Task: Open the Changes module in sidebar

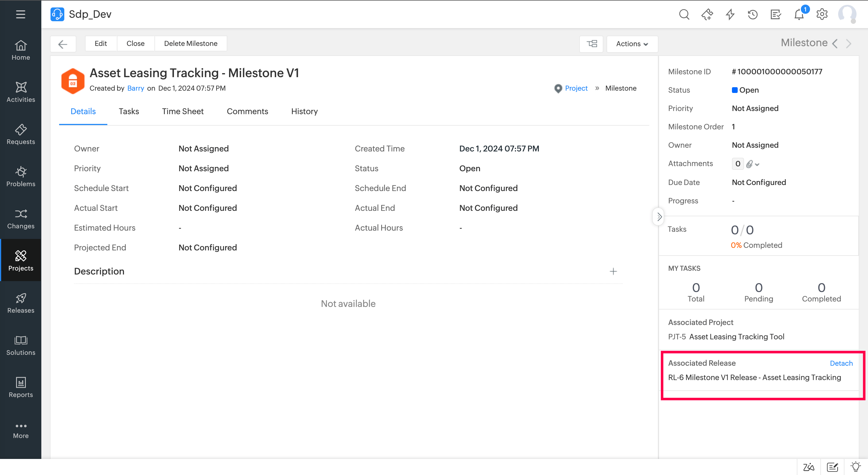Action: click(21, 219)
